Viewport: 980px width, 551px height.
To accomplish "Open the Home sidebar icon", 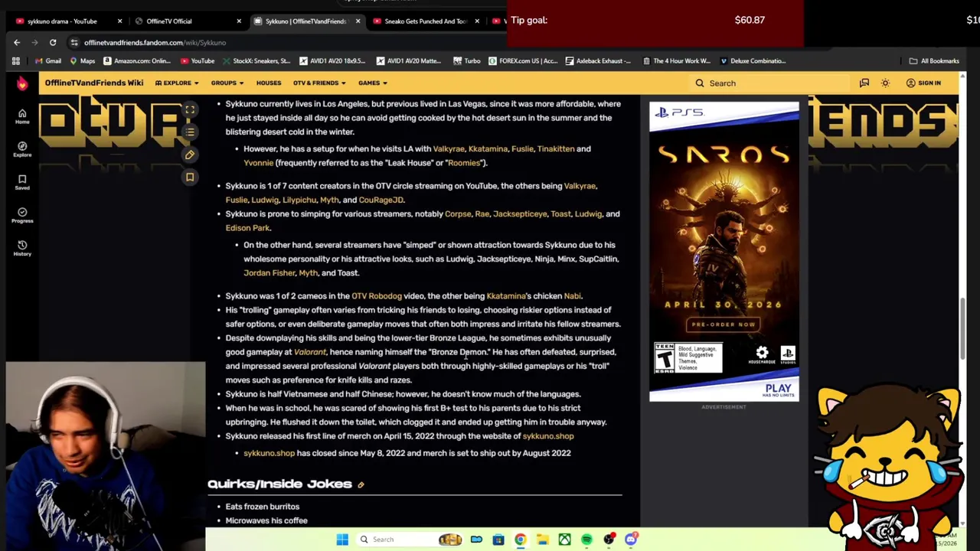I will coord(22,116).
